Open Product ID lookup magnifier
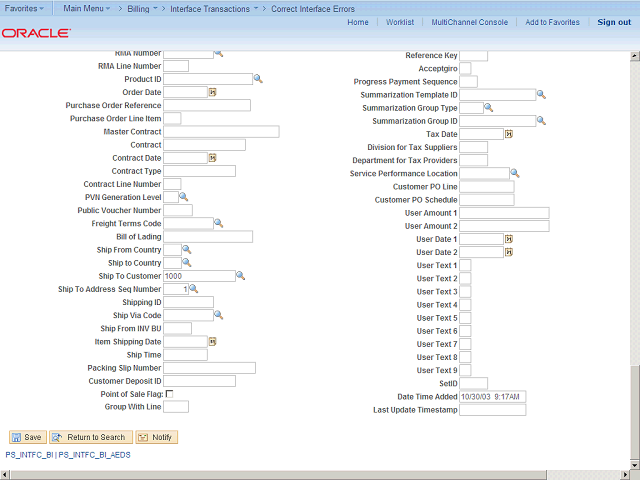 pos(258,79)
